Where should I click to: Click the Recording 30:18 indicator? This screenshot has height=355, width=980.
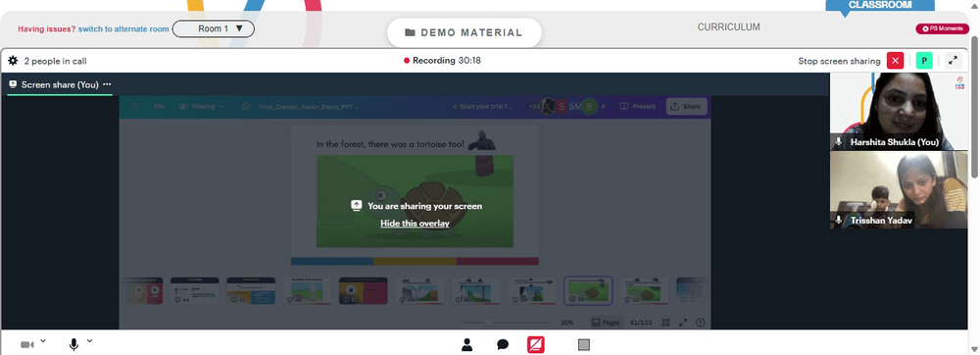click(443, 61)
